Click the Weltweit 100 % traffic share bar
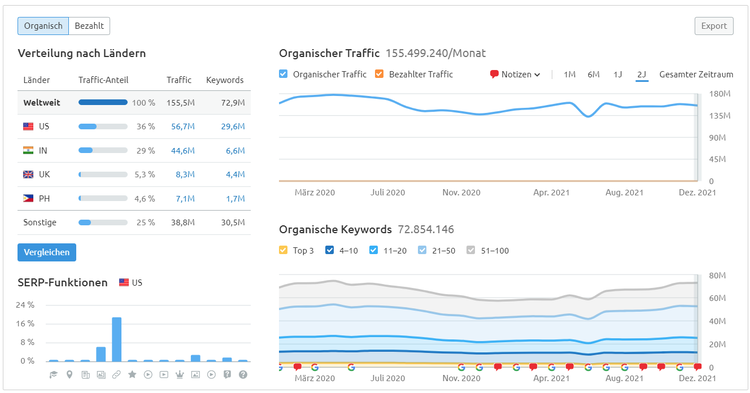 (x=103, y=102)
